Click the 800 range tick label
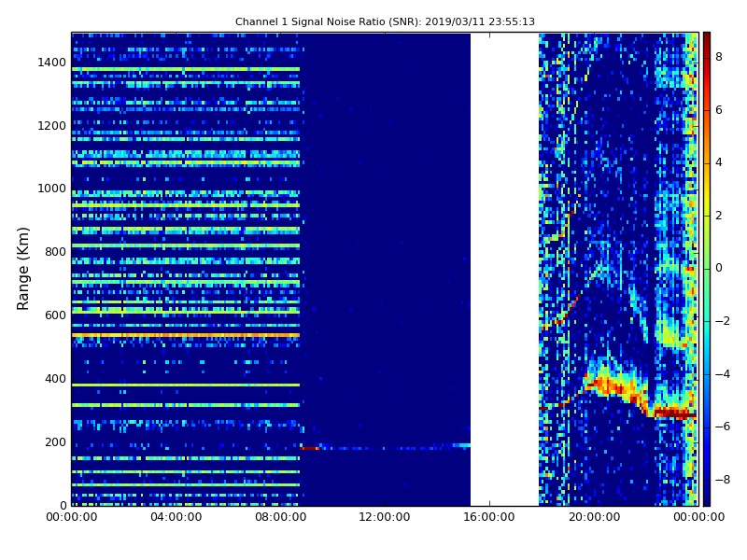This screenshot has height=560, width=747. [55, 252]
